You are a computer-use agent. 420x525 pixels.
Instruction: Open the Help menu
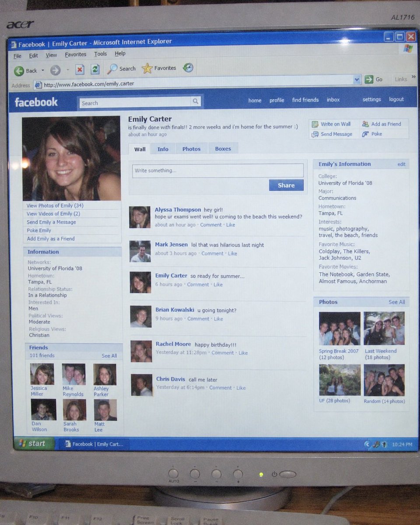[120, 53]
